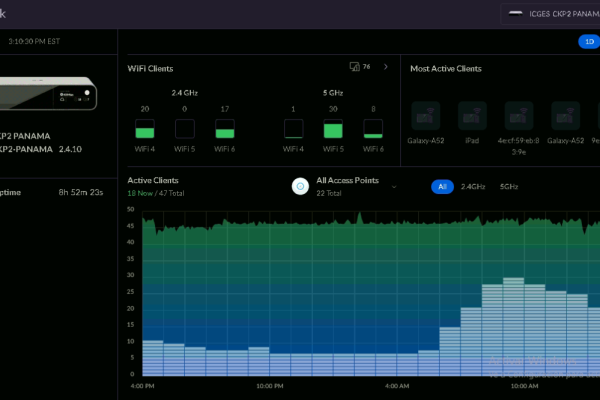Click the All Access Points round icon
The width and height of the screenshot is (600, 400).
[300, 186]
